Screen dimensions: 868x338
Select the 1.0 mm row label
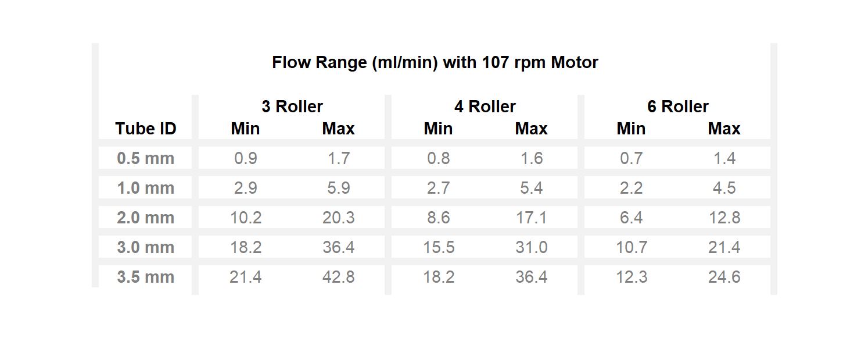[145, 188]
